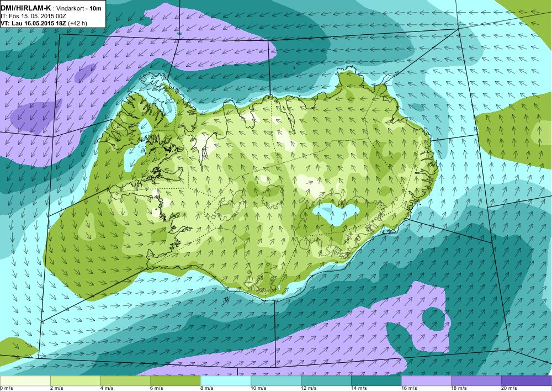Select the 'Vindarkort - 10m' map title text
552x392 pixels.
pos(79,8)
